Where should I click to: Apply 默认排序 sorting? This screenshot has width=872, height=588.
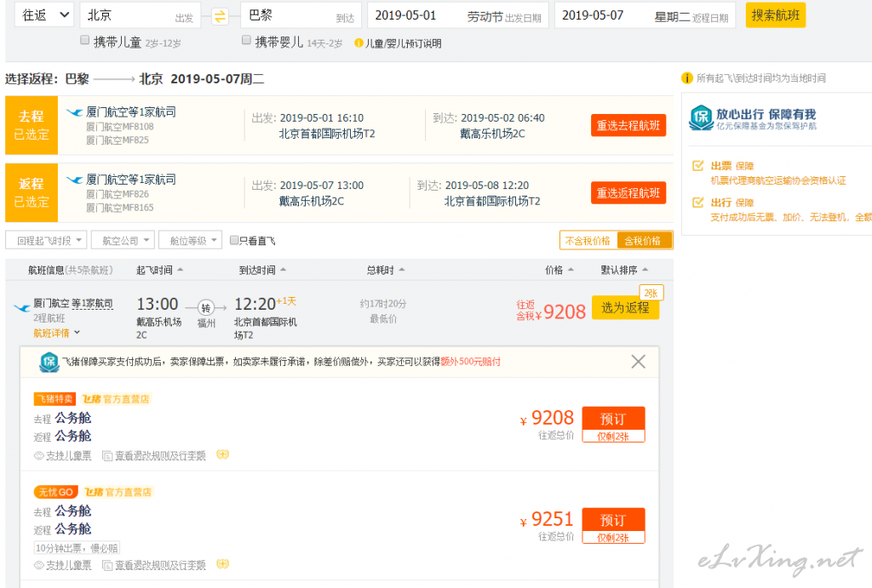(x=624, y=270)
